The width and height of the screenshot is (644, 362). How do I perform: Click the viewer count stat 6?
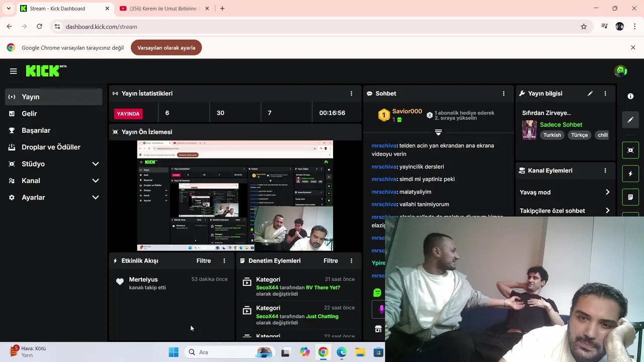[x=167, y=113]
